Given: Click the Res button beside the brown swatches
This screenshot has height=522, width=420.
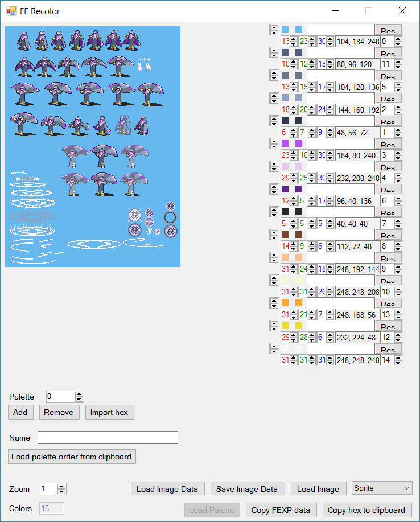Looking at the screenshot, I should [x=388, y=235].
